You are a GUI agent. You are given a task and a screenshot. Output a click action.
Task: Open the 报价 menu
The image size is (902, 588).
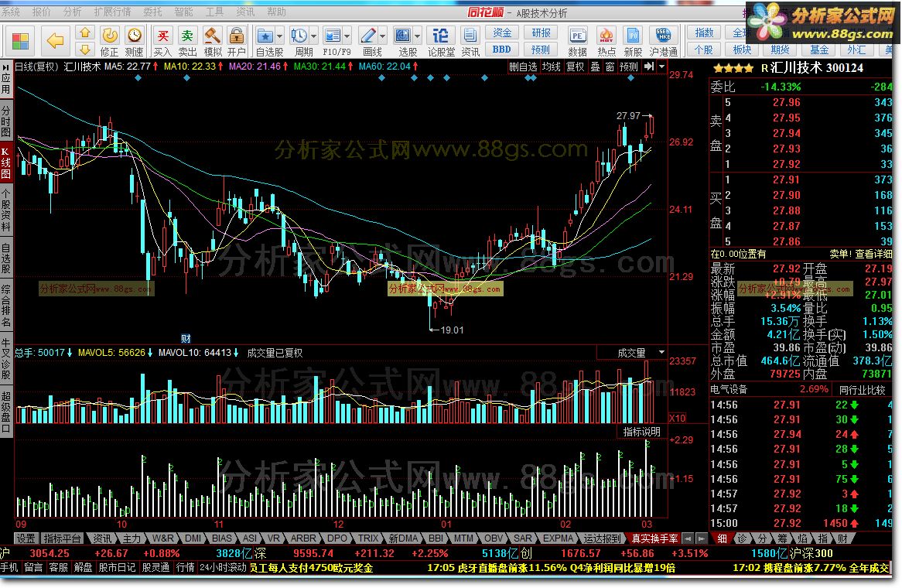tap(42, 12)
